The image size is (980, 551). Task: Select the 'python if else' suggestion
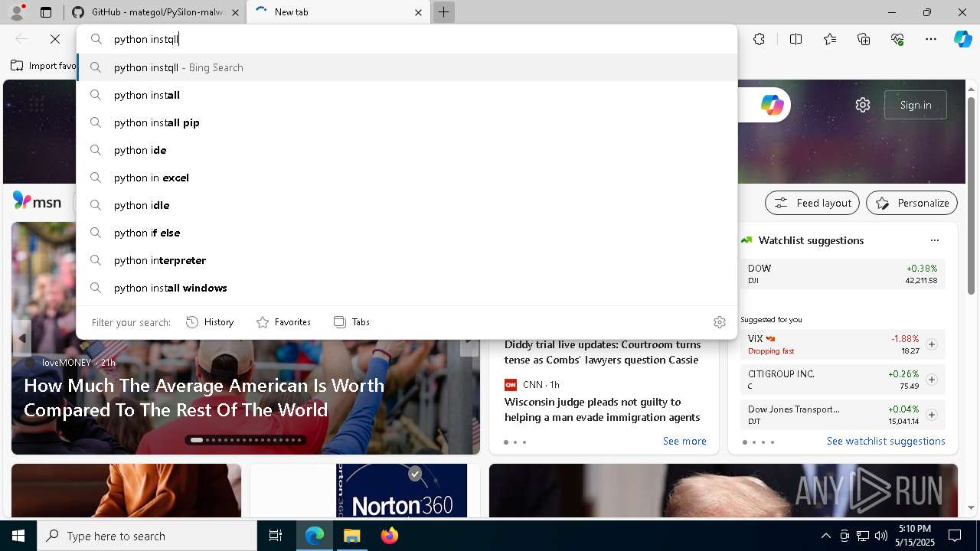coord(407,233)
